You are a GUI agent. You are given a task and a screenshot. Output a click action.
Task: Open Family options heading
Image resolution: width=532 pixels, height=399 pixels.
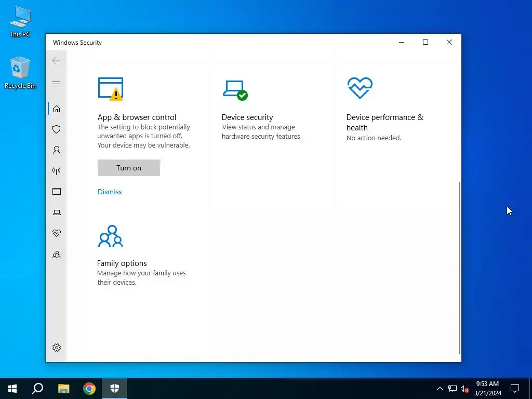click(x=122, y=263)
